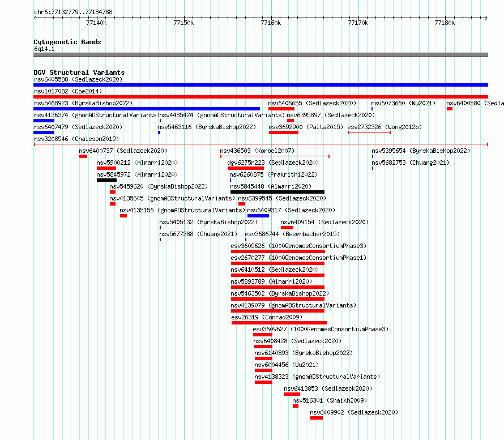
Task: Select nsv5682753 (Chuang2021) variant
Action: (411, 163)
